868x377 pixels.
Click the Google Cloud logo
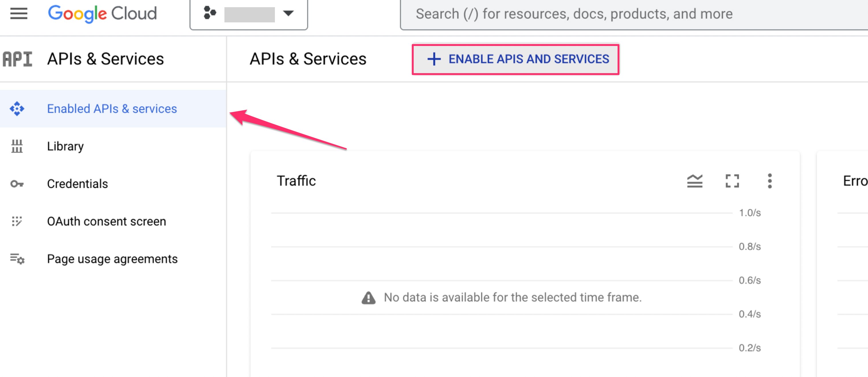click(x=102, y=13)
